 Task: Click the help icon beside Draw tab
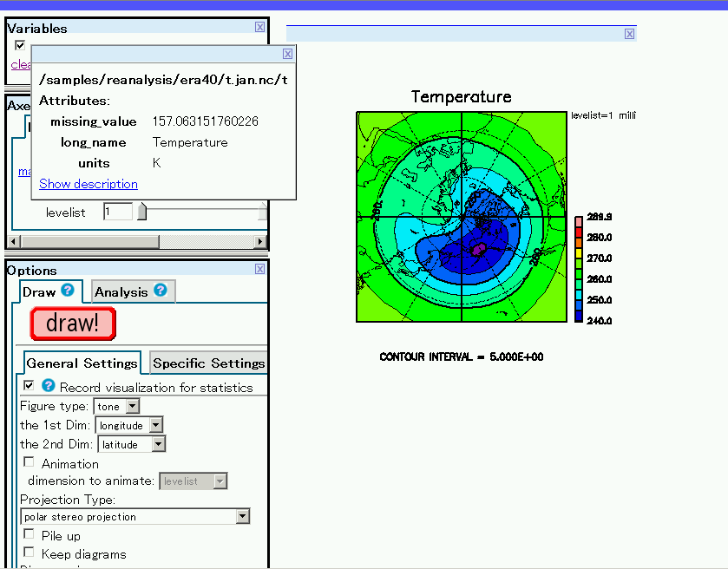[68, 291]
